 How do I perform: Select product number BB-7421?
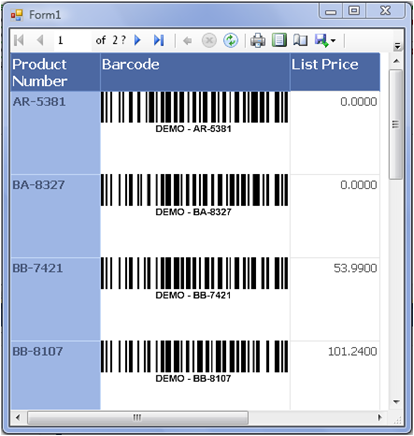pyautogui.click(x=38, y=268)
